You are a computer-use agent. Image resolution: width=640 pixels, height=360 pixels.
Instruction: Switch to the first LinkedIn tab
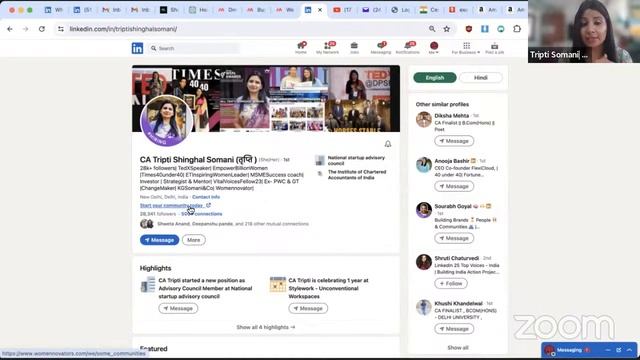(x=53, y=10)
